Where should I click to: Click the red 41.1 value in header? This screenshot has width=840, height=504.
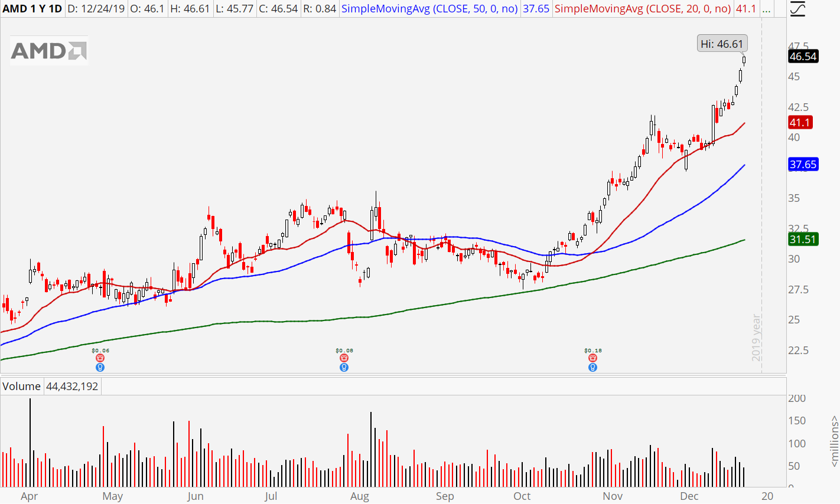[x=746, y=9]
